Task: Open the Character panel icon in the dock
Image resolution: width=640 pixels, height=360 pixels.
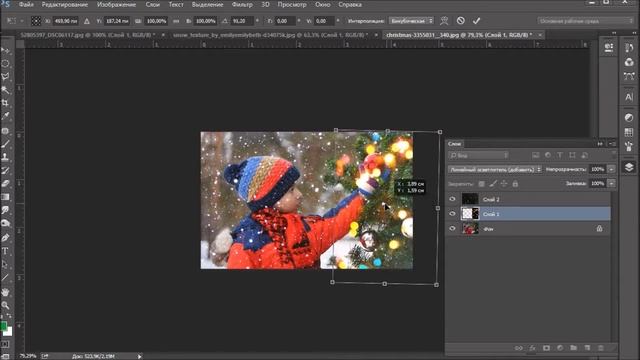Action: pos(629,97)
